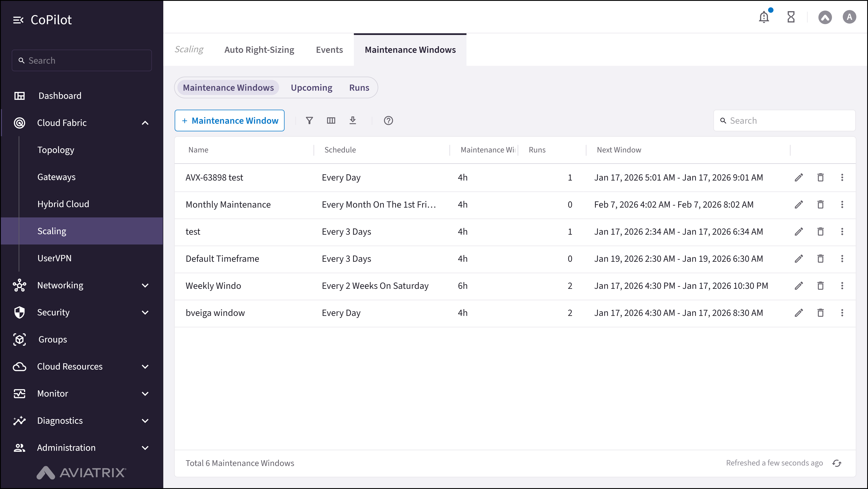Image resolution: width=868 pixels, height=489 pixels.
Task: Expand the Networking section
Action: [145, 285]
